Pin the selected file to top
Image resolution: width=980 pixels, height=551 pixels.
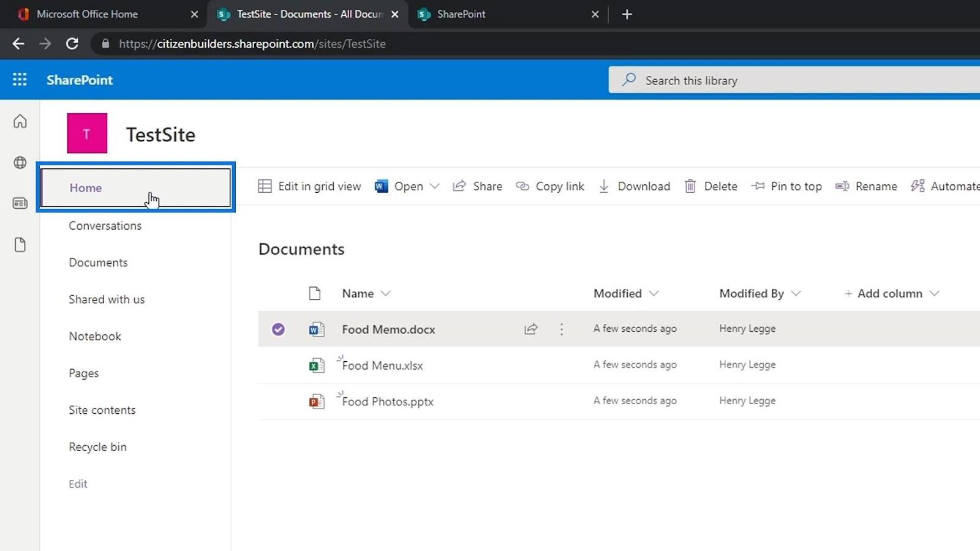(x=786, y=186)
